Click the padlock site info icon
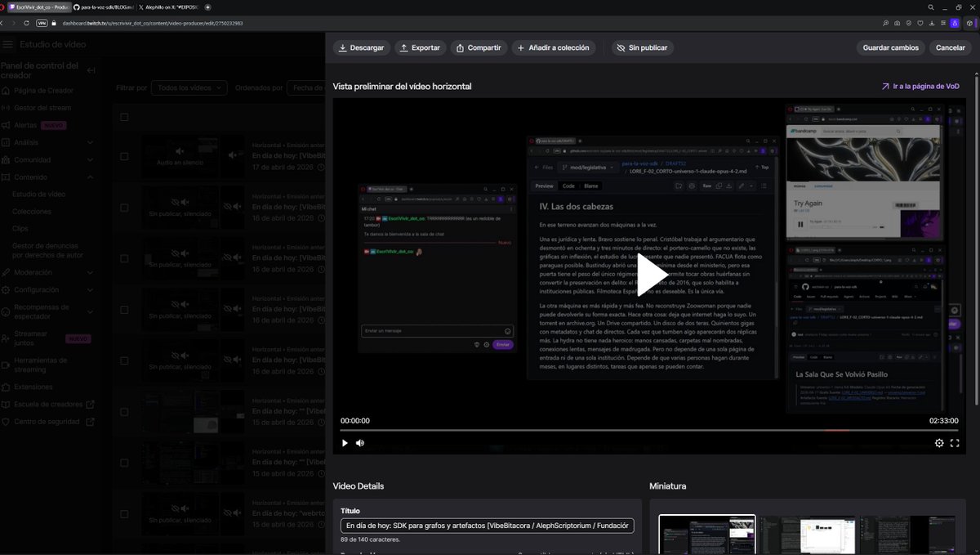Image resolution: width=980 pixels, height=555 pixels. [56, 23]
